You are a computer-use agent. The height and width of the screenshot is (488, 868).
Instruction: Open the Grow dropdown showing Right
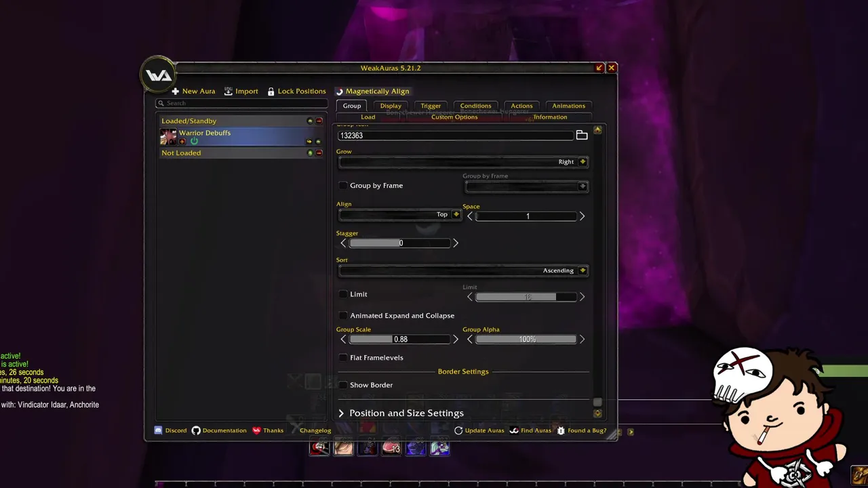tap(463, 162)
